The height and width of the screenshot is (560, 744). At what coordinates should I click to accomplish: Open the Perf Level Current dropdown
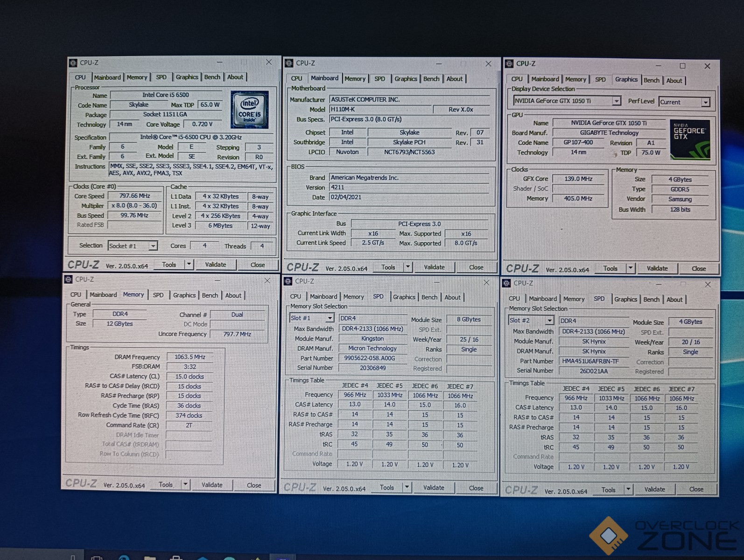(705, 102)
